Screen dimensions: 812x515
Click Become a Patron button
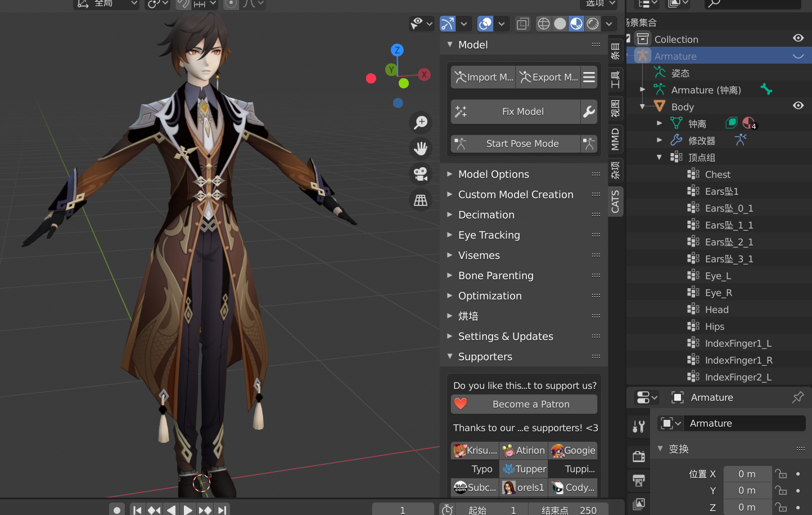tap(524, 404)
